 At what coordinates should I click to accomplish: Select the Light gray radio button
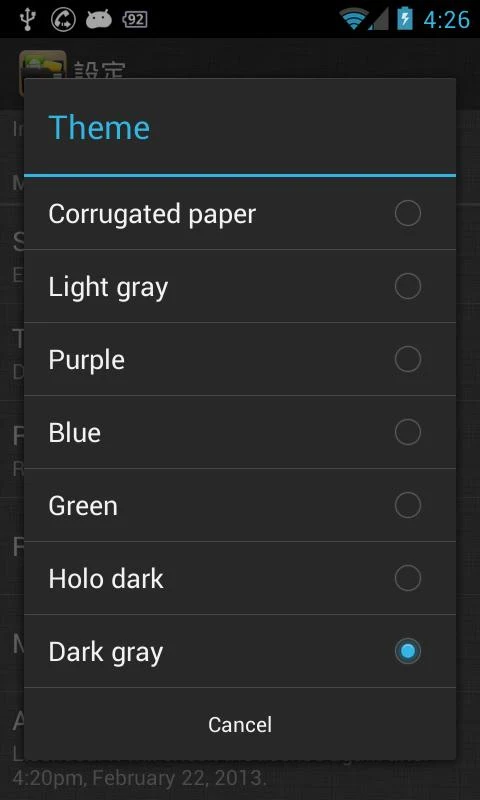point(408,286)
